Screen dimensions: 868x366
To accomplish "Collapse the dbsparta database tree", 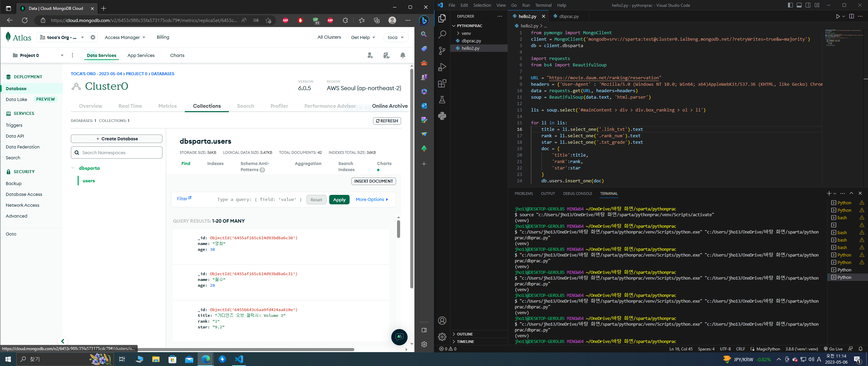I will tap(73, 168).
